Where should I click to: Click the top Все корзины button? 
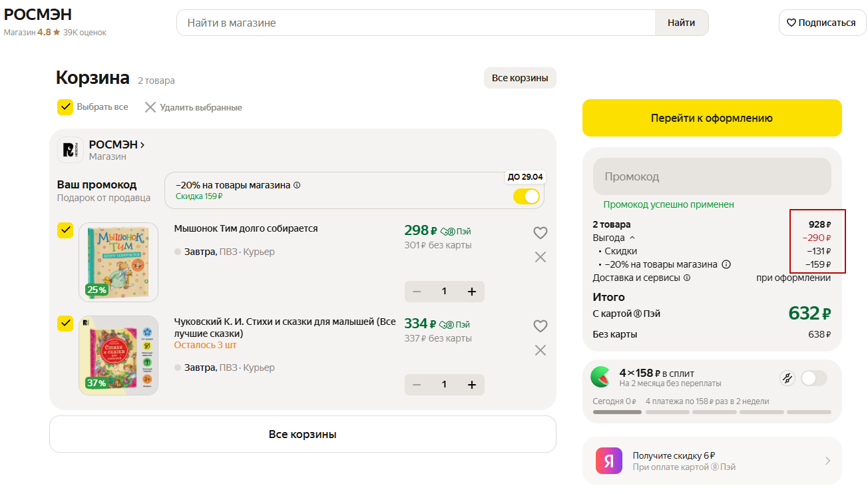(520, 78)
